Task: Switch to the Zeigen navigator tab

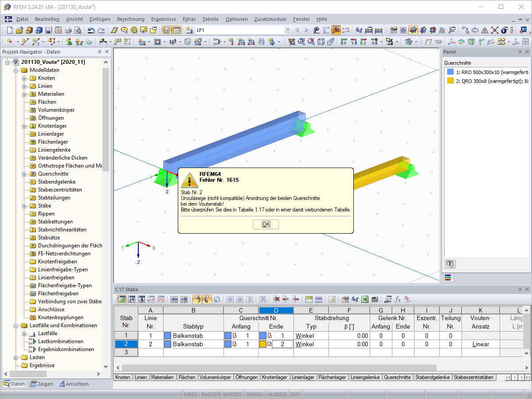Action: pyautogui.click(x=41, y=384)
